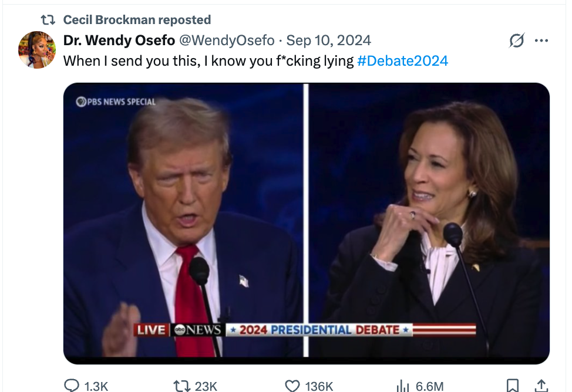Click the Sep 10, 2024 timestamp
The height and width of the screenshot is (392, 572).
328,40
